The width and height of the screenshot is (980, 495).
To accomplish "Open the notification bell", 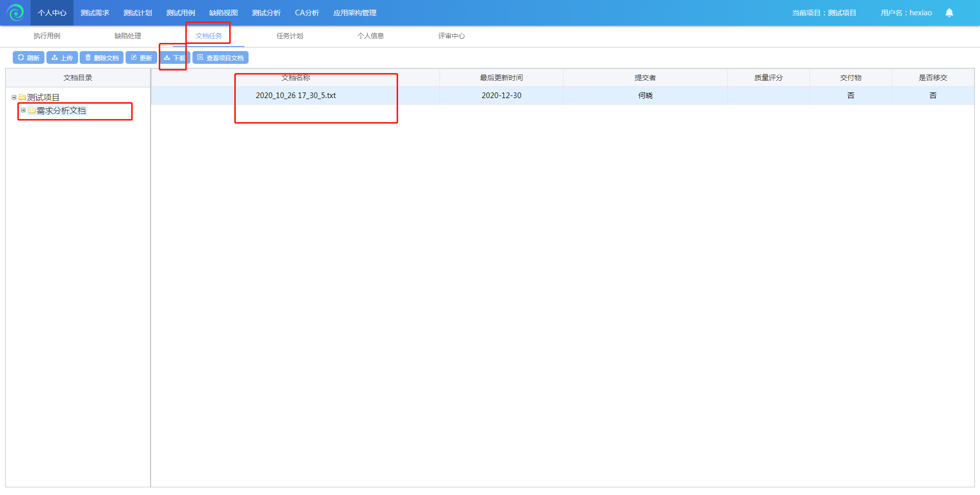I will pyautogui.click(x=949, y=13).
